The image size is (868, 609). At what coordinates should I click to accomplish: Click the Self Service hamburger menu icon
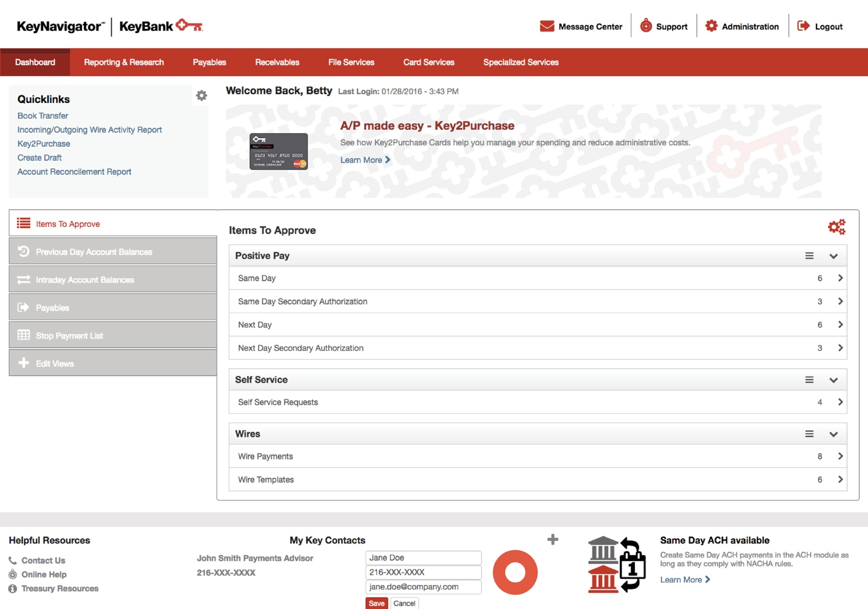[809, 380]
